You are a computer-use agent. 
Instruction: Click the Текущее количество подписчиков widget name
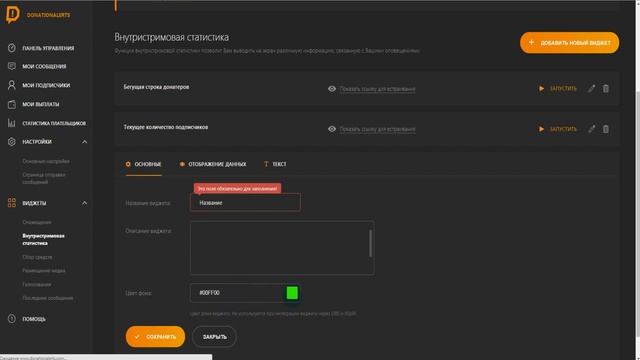[166, 127]
